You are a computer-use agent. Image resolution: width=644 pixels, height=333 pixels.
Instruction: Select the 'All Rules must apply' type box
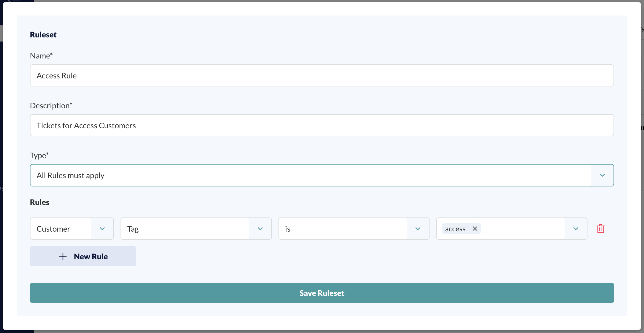tap(322, 175)
